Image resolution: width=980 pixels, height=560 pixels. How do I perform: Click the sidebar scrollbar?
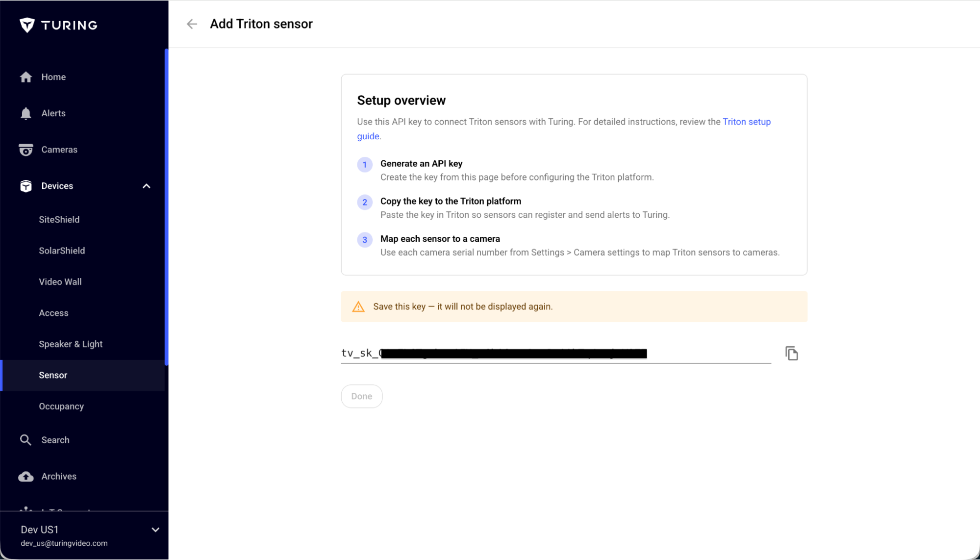point(167,206)
